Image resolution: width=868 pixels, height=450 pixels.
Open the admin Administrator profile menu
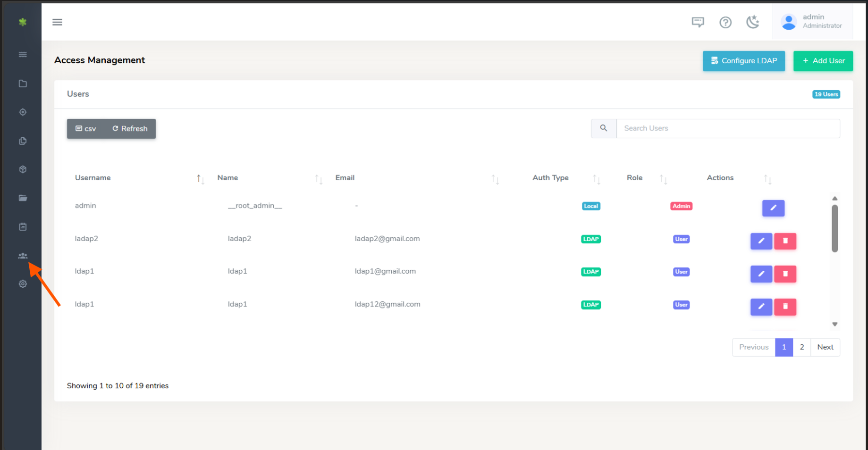click(812, 22)
